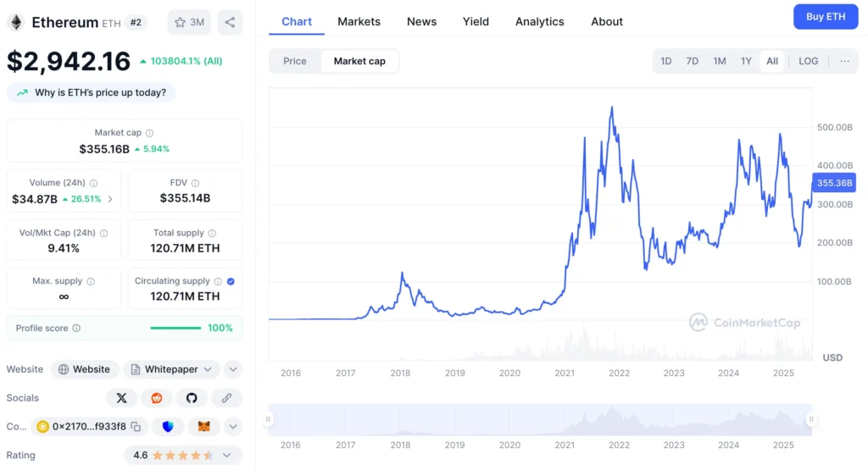
Task: Click 'Why is ETH's price up today?'
Action: [x=92, y=93]
